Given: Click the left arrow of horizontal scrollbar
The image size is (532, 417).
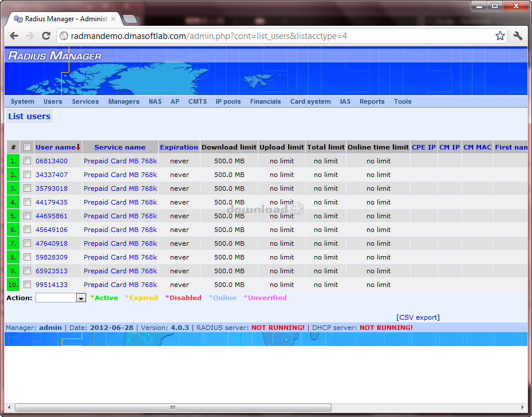Looking at the screenshot, I should (x=9, y=407).
